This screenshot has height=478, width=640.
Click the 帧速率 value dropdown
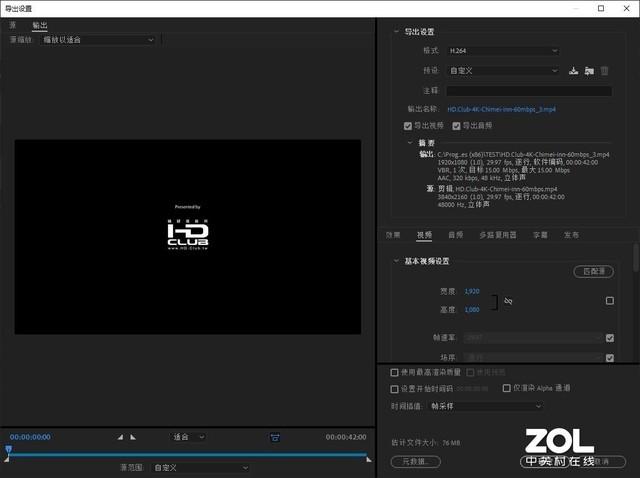pos(533,338)
